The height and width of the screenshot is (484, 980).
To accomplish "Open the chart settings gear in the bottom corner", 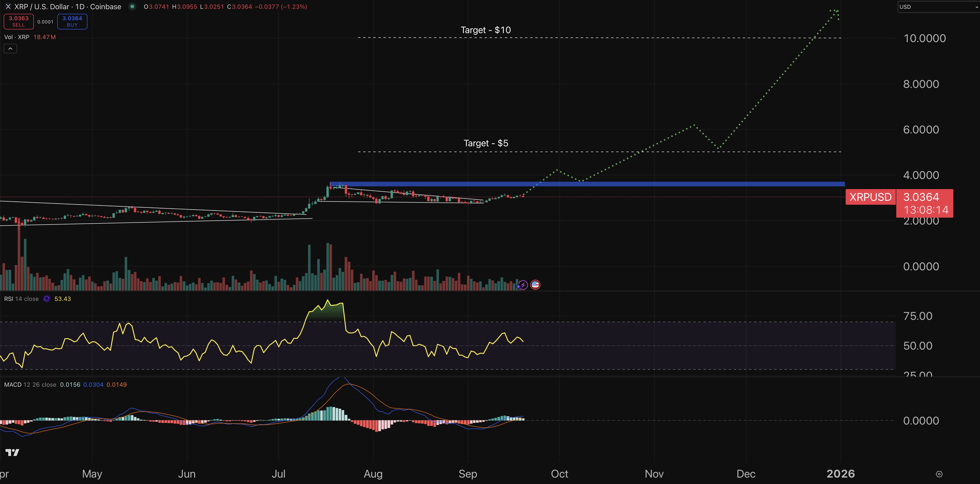I will pyautogui.click(x=939, y=474).
